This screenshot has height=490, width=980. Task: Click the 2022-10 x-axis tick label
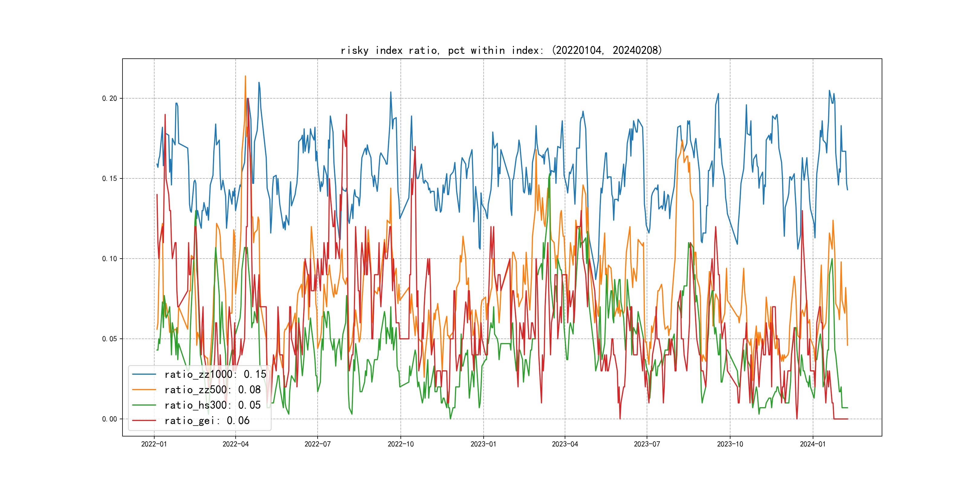pyautogui.click(x=400, y=444)
